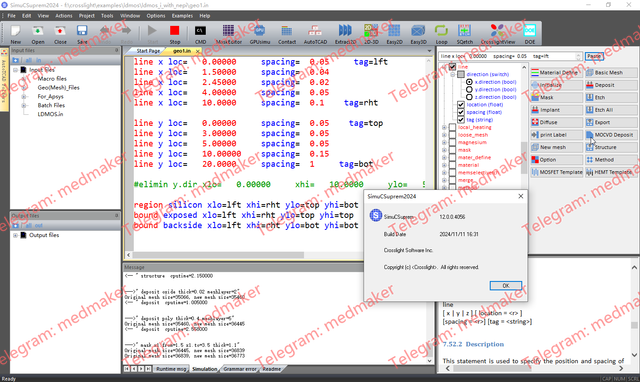Screen dimensions: 640x382
Task: Click the Contact toolbar icon
Action: [287, 31]
